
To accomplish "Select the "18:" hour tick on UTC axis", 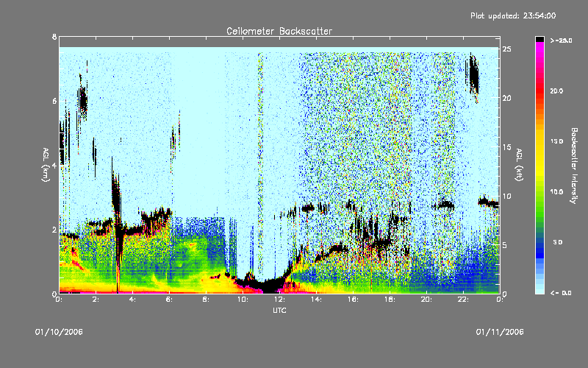I will pyautogui.click(x=390, y=300).
